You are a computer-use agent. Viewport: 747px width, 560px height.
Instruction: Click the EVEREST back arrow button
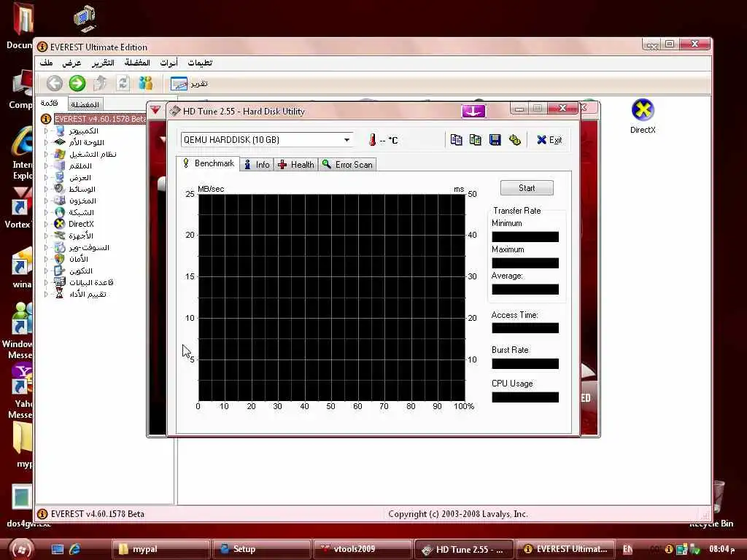click(x=54, y=83)
